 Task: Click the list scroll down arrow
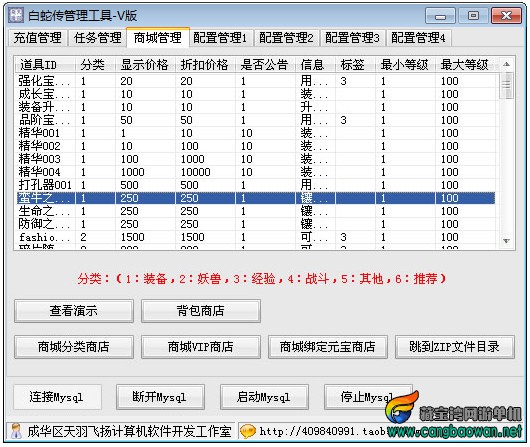(506, 241)
